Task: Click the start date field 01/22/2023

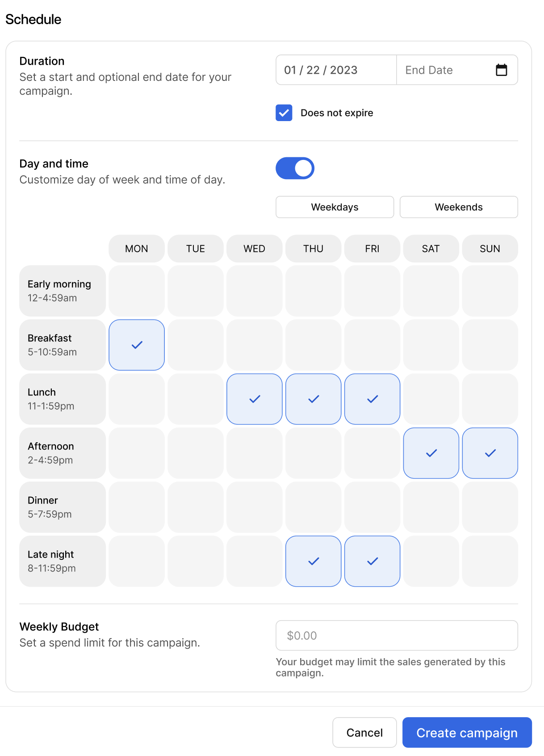Action: point(336,70)
